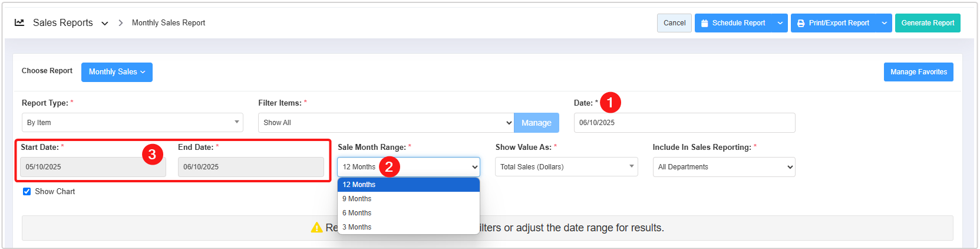
Task: Open the Schedule Report dropdown arrow
Action: (780, 23)
